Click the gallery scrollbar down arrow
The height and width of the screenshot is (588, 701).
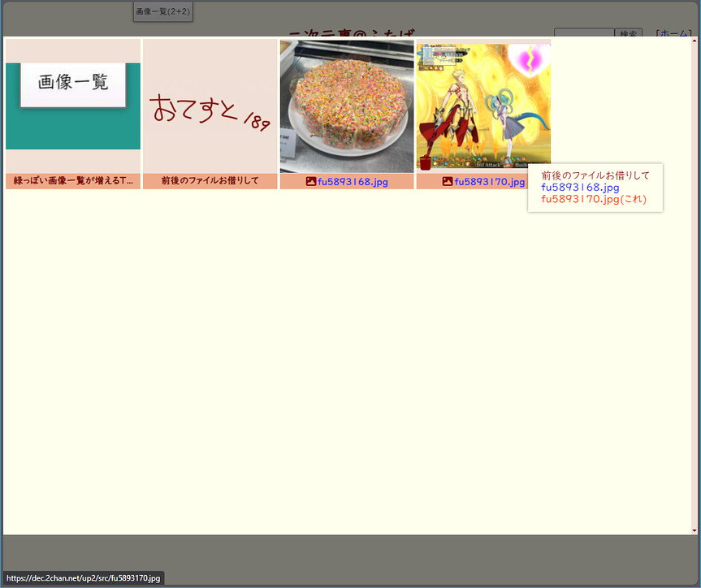[694, 530]
